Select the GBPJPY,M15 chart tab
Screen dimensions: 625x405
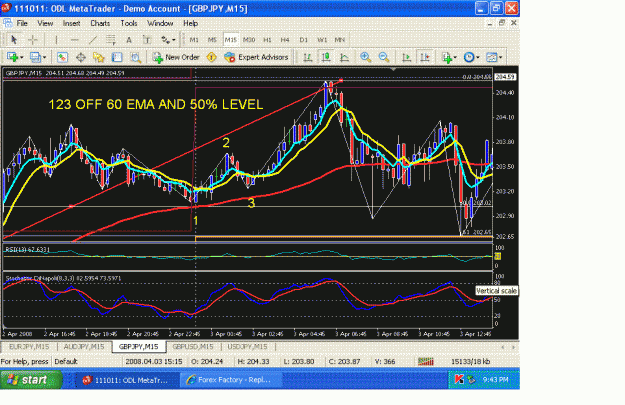(x=138, y=346)
